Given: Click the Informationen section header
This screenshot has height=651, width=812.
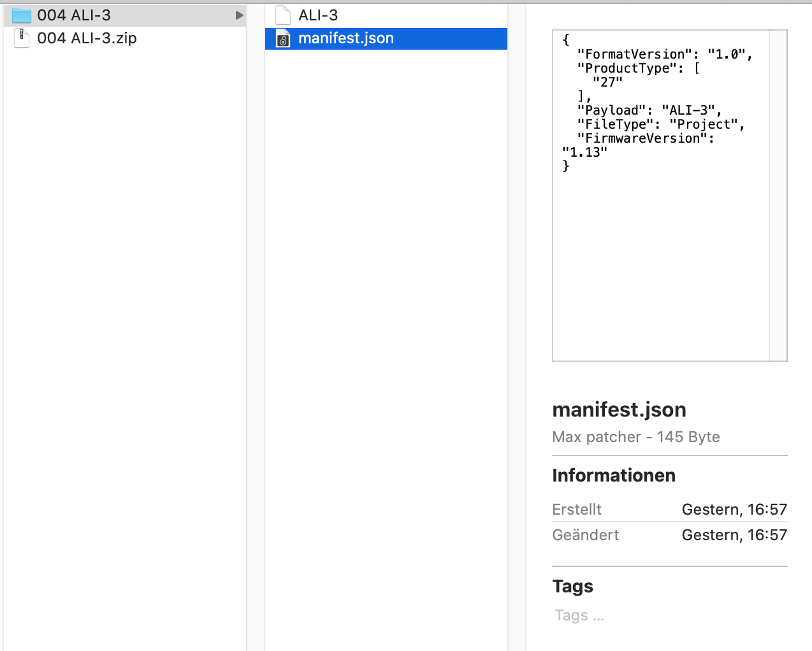Looking at the screenshot, I should pos(614,475).
